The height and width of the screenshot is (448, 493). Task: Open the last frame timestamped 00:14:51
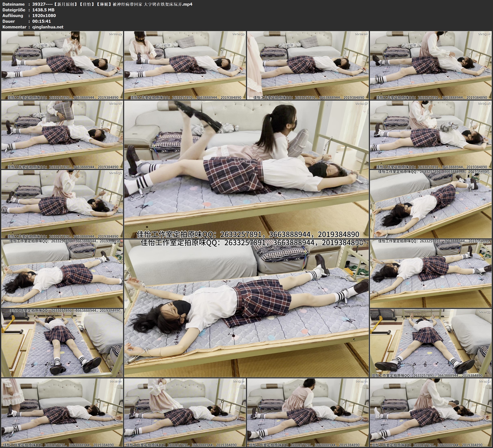pos(431,412)
